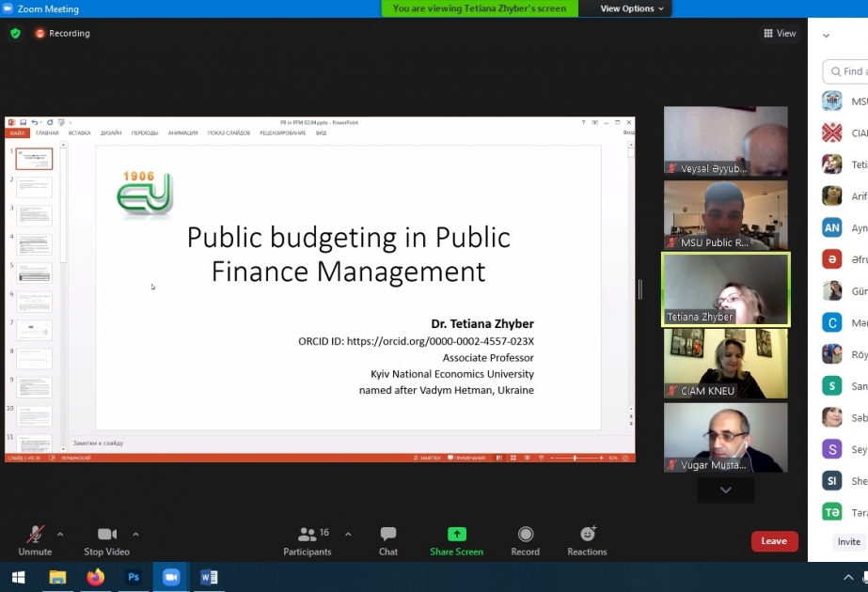The width and height of the screenshot is (868, 592).
Task: Switch to reading view icon in status bar
Action: tap(527, 459)
